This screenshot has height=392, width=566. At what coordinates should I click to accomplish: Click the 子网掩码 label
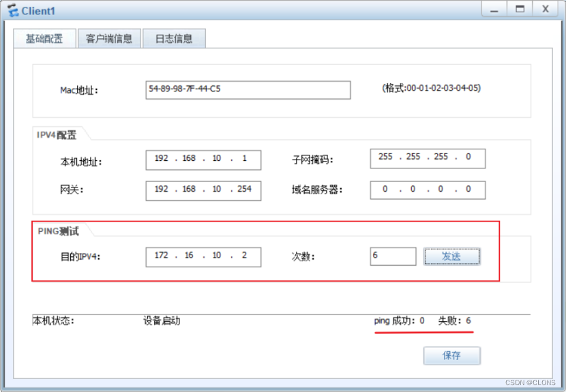click(312, 160)
